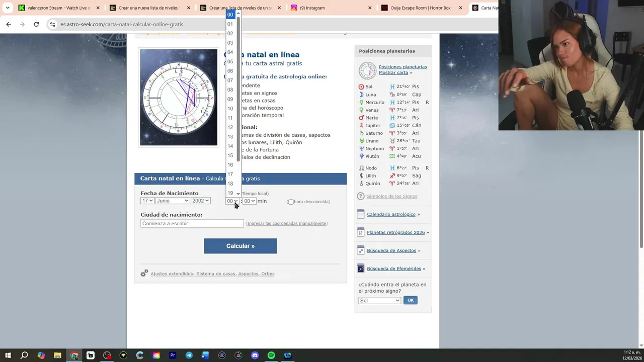Click the Calendario astrológico calendar icon

[x=360, y=214]
